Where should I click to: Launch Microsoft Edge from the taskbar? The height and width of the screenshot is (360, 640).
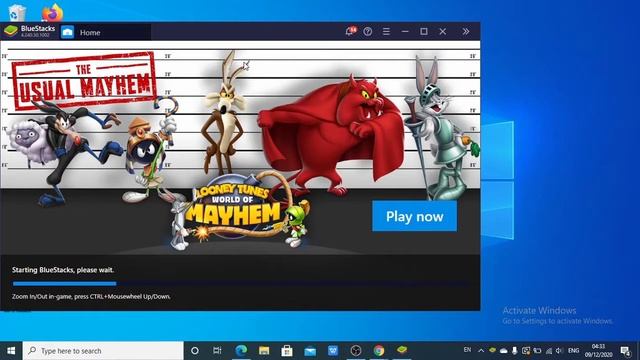pos(241,351)
